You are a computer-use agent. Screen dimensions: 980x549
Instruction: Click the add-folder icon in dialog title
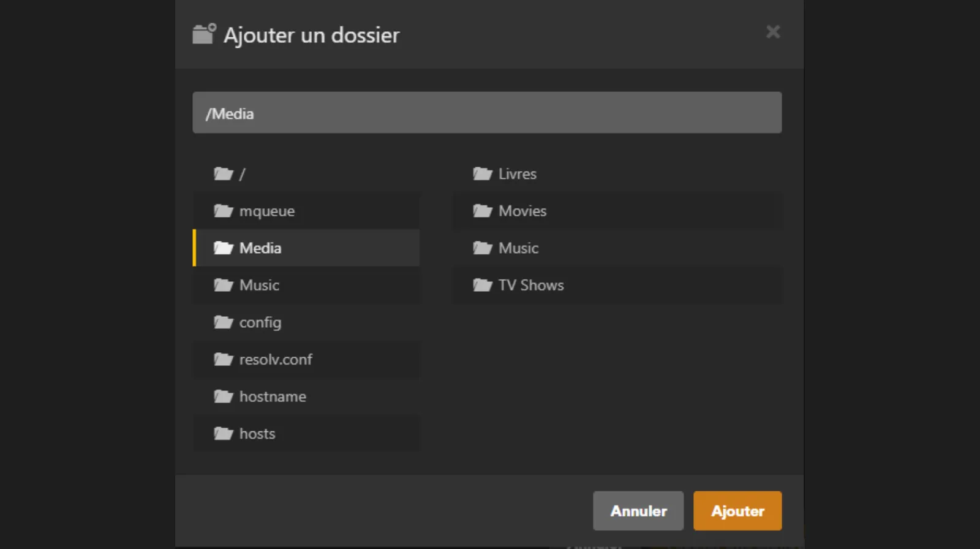click(204, 34)
